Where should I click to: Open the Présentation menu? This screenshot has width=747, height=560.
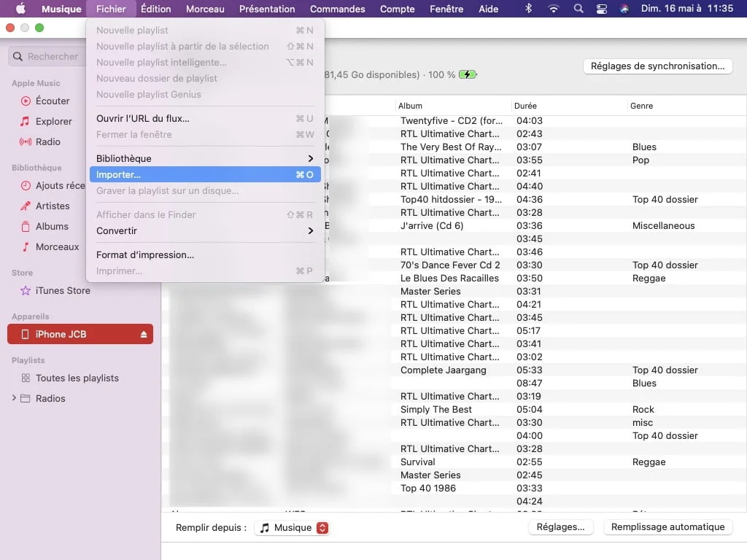tap(267, 9)
